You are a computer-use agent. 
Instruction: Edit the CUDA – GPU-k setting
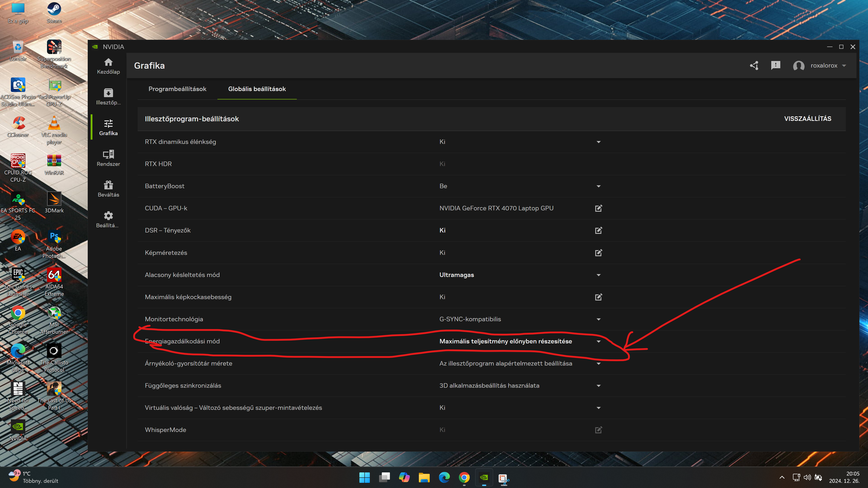(x=598, y=208)
